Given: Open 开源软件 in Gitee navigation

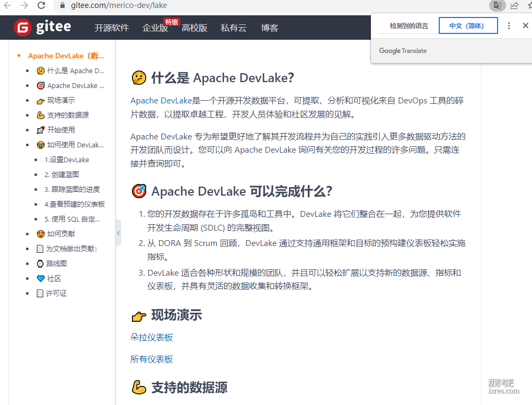Looking at the screenshot, I should (x=112, y=28).
